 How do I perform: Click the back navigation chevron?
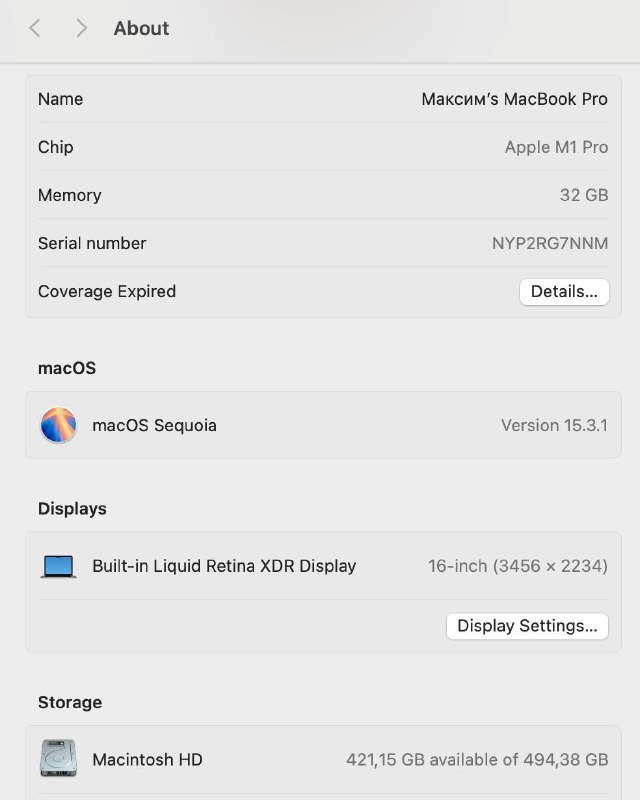36,29
